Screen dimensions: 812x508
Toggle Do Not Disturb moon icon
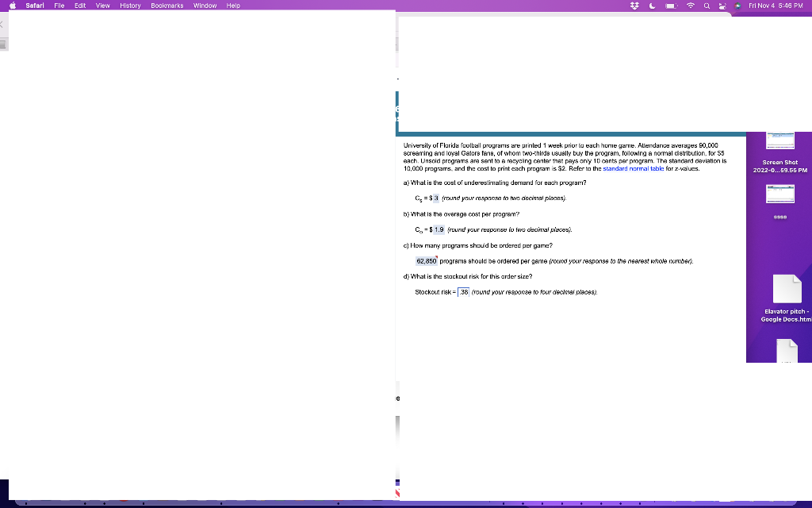coord(652,6)
